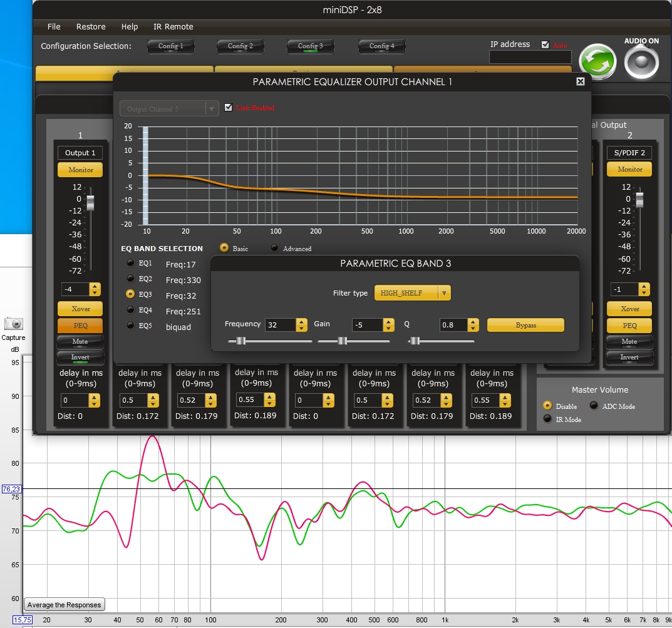Click the green synchronize refresh icon
Viewport: 672px width, 628px height.
(x=597, y=62)
